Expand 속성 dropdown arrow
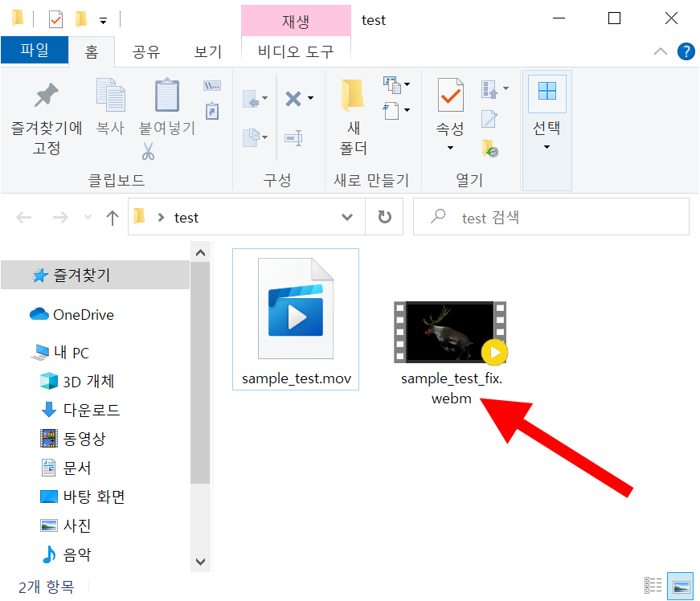Viewport: 700px width, 601px height. 450,148
